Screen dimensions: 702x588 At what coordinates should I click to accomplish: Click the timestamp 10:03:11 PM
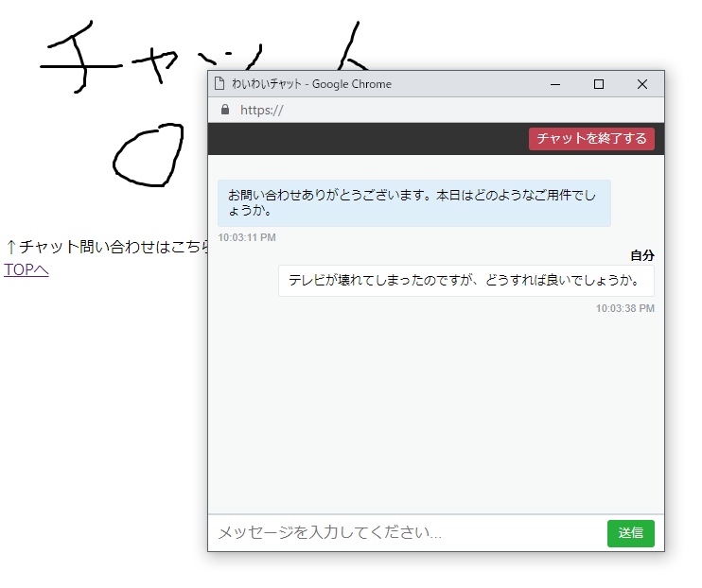tap(247, 237)
